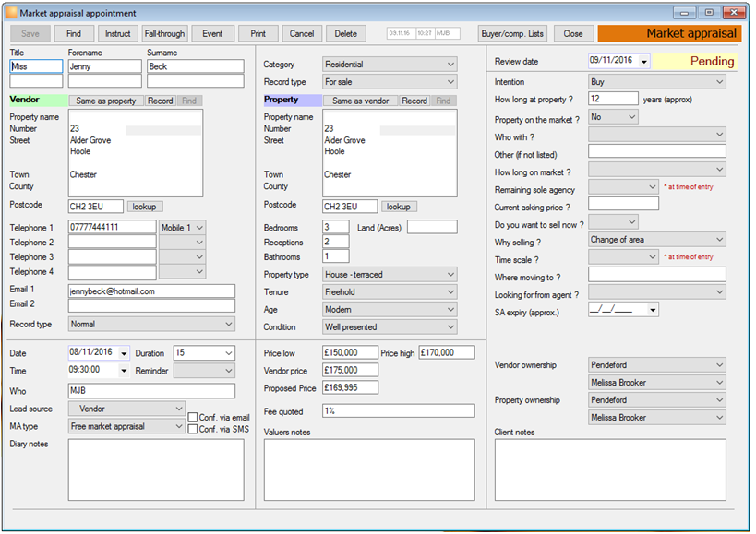Open the Time spinner arrow
The height and width of the screenshot is (534, 756).
tap(124, 371)
